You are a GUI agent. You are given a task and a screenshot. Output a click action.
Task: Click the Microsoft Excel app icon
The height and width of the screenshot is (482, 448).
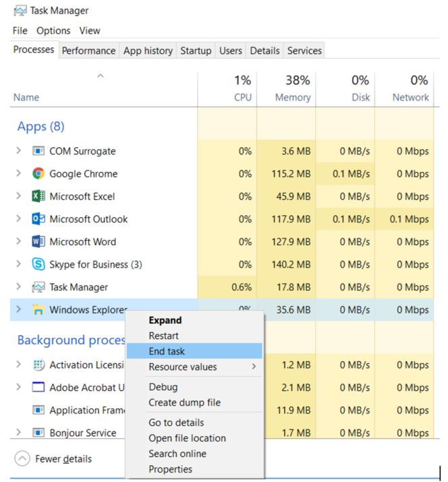pos(38,196)
